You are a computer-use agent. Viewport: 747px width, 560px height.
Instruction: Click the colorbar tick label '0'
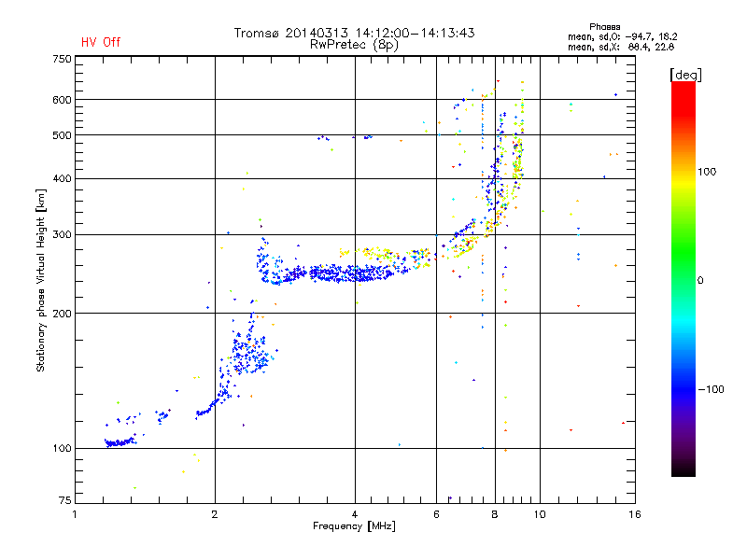click(x=700, y=281)
